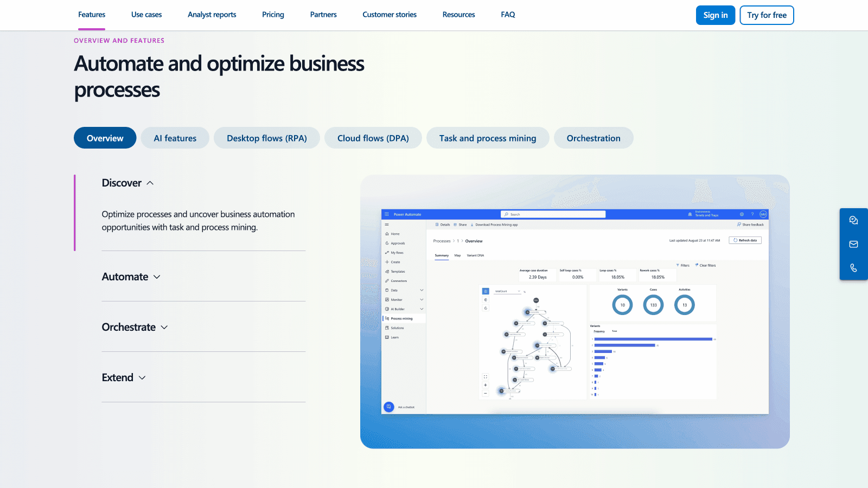The width and height of the screenshot is (868, 488).
Task: Select Cloud flows (DPA) tab
Action: [373, 138]
